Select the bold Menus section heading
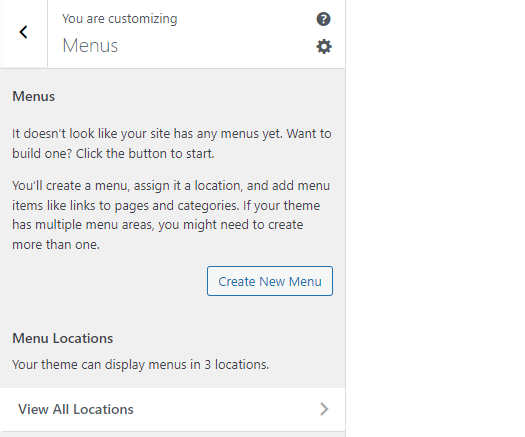This screenshot has width=525, height=437. (x=33, y=96)
